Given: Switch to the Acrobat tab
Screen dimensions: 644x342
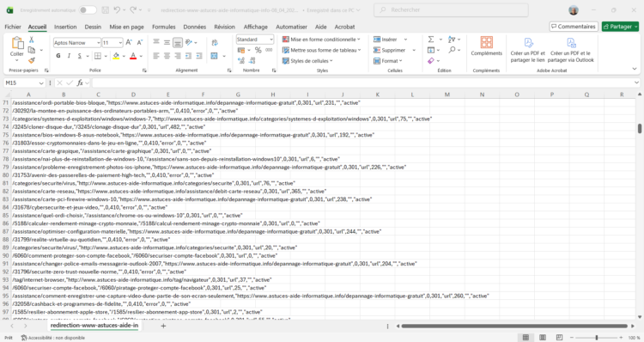Looking at the screenshot, I should click(344, 27).
